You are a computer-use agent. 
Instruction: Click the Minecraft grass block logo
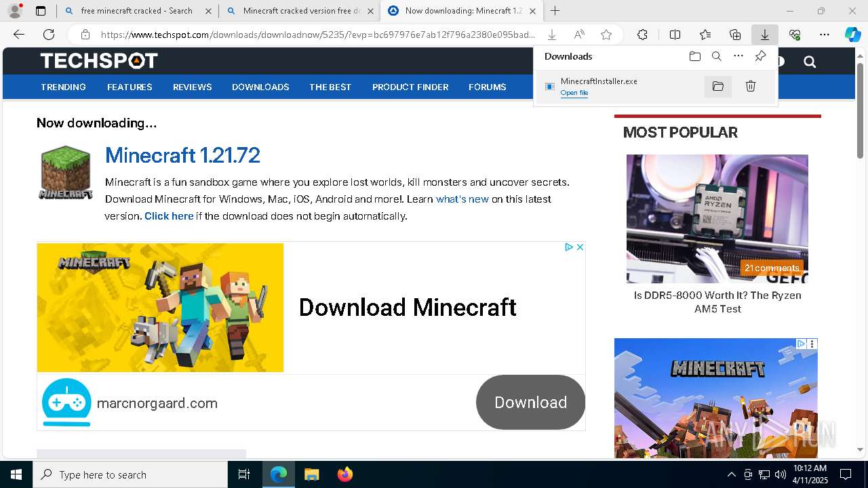click(65, 173)
